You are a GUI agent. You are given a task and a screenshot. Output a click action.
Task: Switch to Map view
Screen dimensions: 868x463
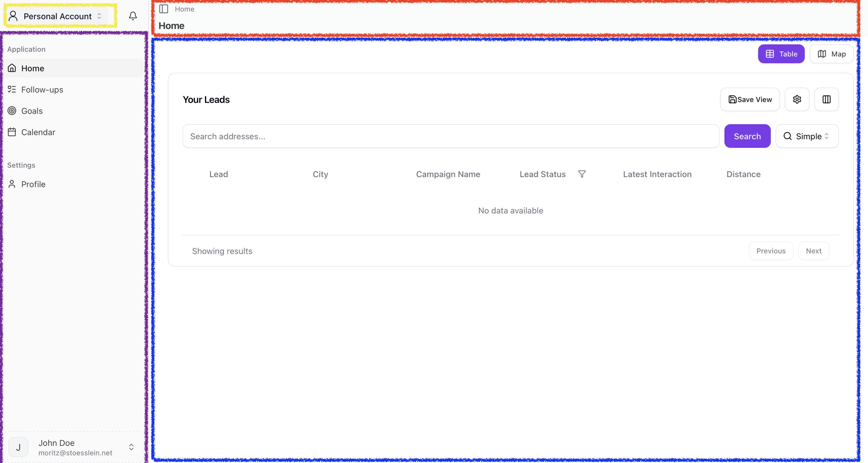(x=831, y=54)
